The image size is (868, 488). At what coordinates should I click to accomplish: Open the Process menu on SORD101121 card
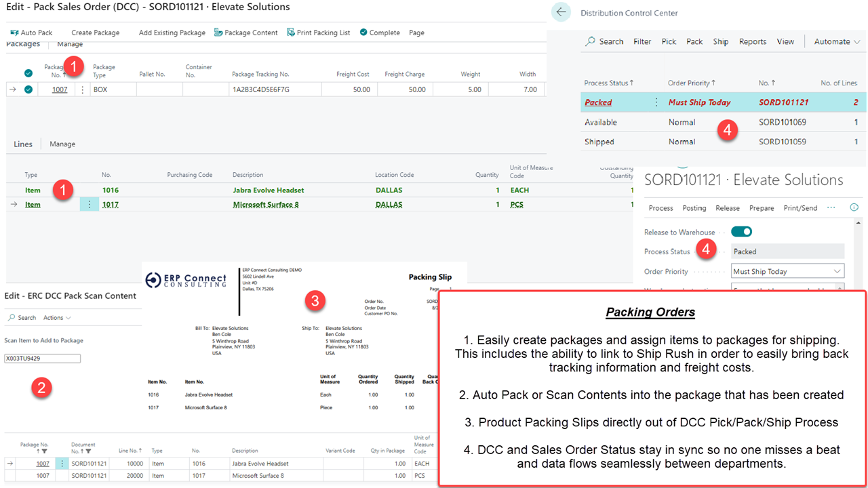tap(660, 208)
